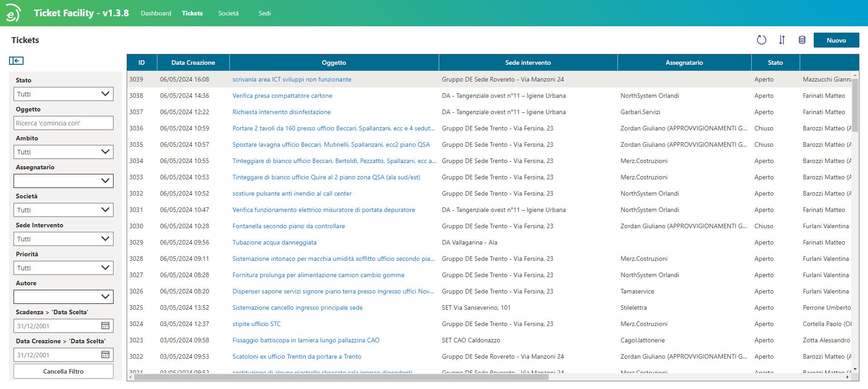868x389 pixels.
Task: Click 'Zotta Alessandro' author cell
Action: 826,340
